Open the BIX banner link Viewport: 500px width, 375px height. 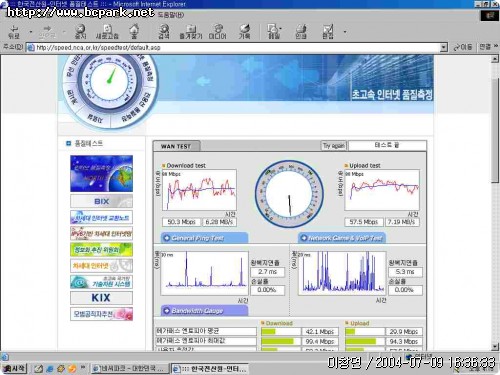click(x=101, y=201)
